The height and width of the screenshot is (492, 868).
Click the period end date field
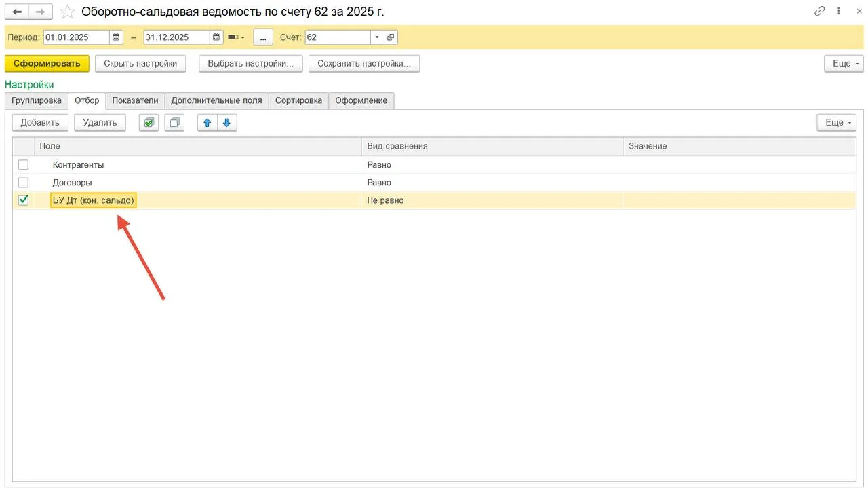(x=177, y=37)
